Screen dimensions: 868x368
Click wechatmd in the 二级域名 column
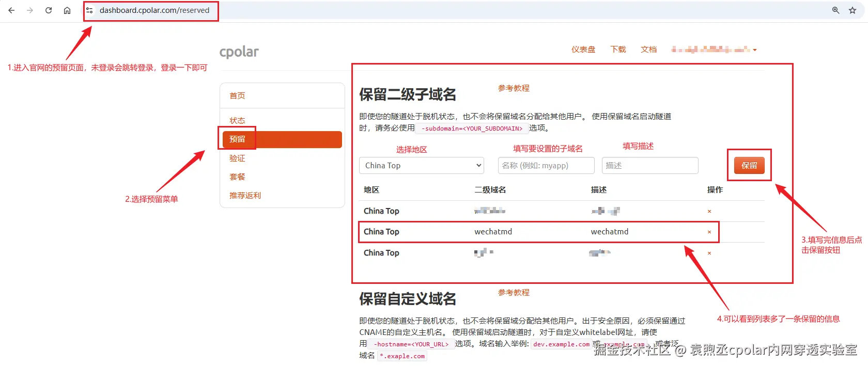pos(493,232)
